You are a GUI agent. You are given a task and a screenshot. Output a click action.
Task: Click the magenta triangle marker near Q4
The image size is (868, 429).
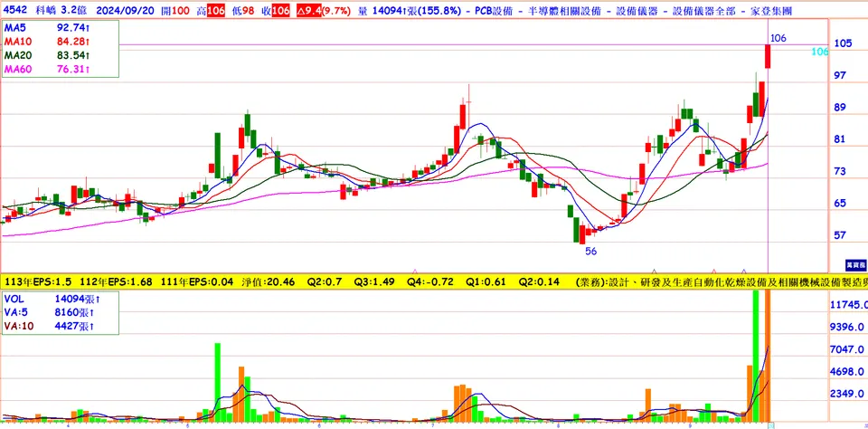point(415,271)
